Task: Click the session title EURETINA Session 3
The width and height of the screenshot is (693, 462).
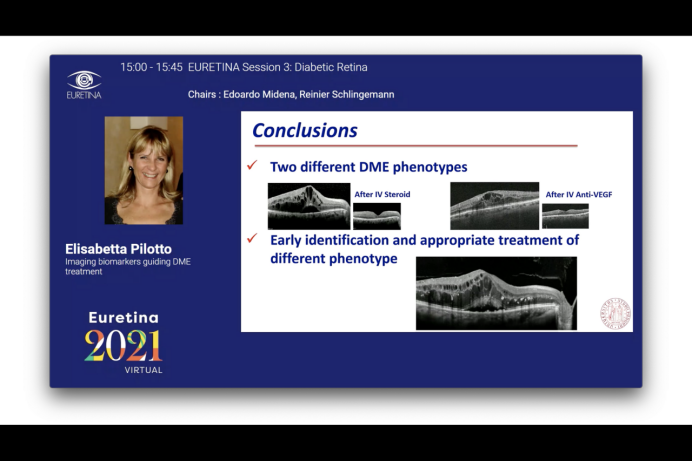Action: [x=277, y=68]
